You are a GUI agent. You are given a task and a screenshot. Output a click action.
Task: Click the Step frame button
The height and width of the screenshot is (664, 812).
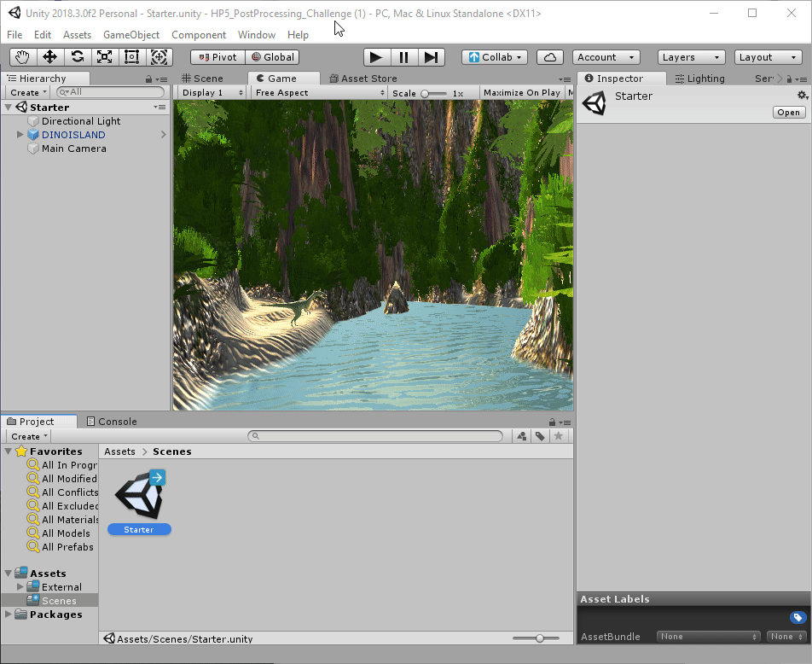431,57
